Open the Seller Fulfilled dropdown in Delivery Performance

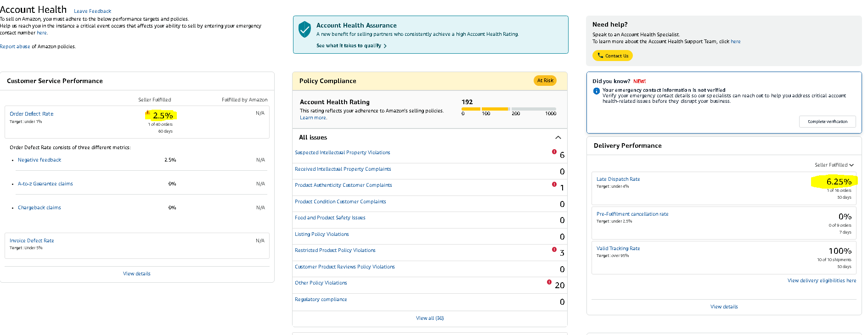click(x=834, y=165)
